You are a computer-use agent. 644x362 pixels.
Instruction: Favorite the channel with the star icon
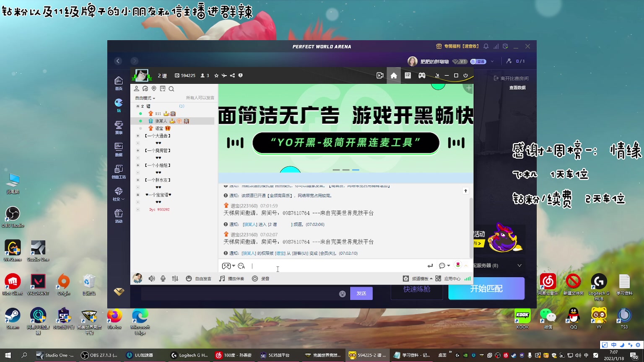[x=216, y=76]
